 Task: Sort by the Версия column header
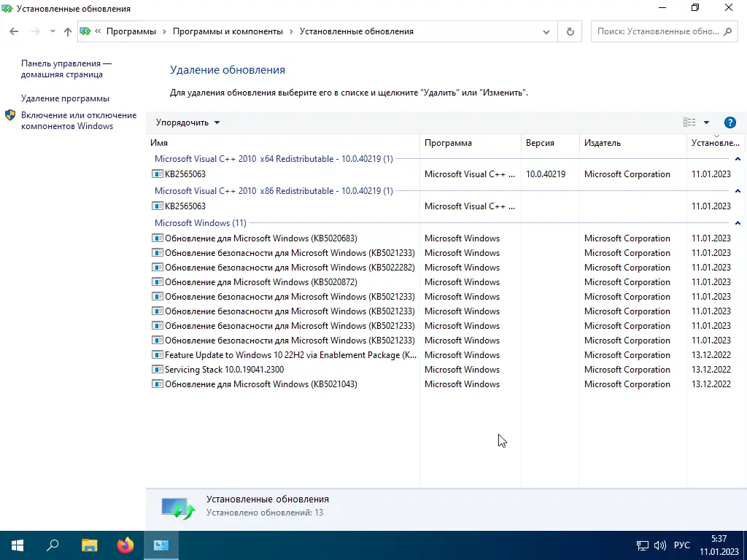[550, 143]
